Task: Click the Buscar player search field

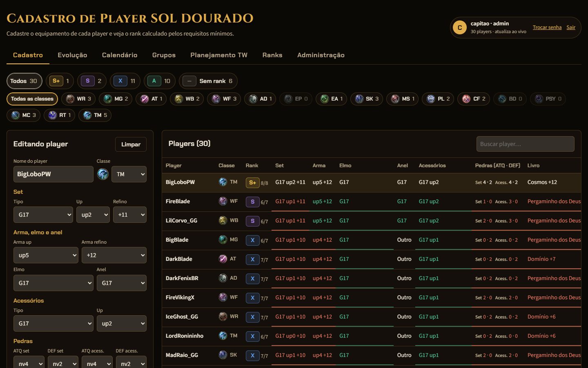Action: pyautogui.click(x=526, y=144)
